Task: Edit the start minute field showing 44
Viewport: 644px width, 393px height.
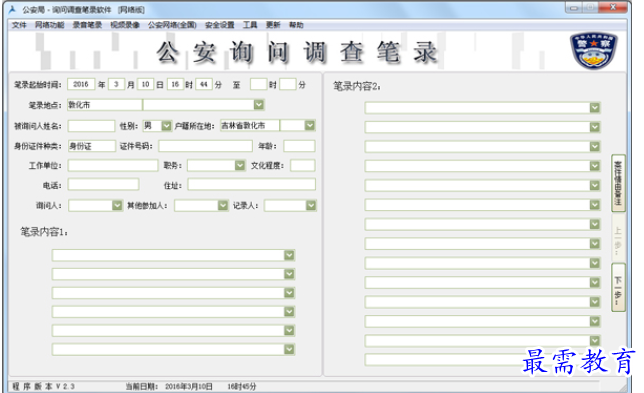Action: 204,84
